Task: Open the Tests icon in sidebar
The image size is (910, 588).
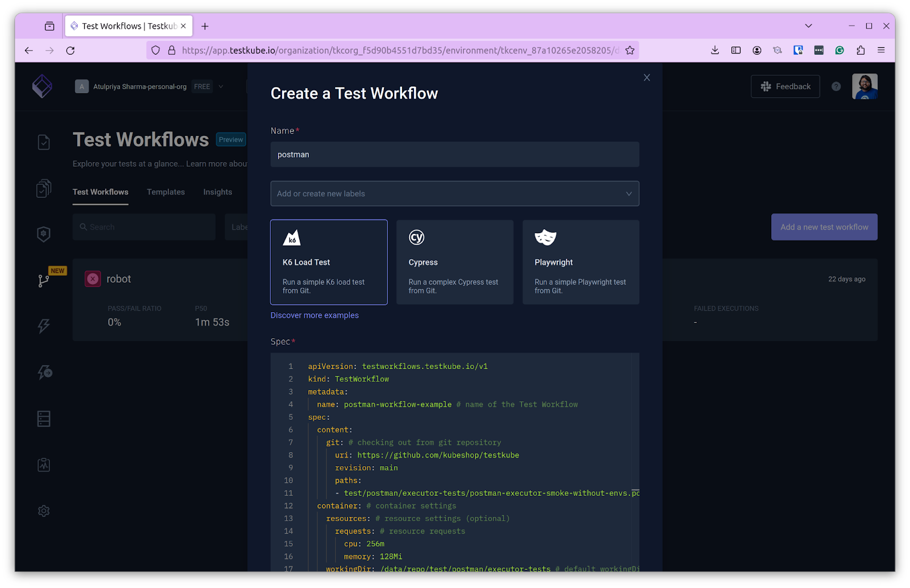Action: pyautogui.click(x=44, y=142)
